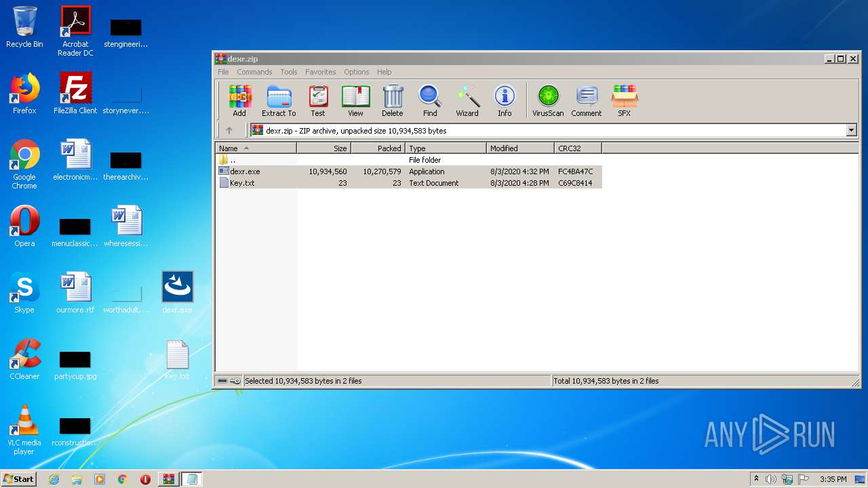Click the Firefox desktop icon
Image resolution: width=868 pixels, height=488 pixels.
pos(24,94)
